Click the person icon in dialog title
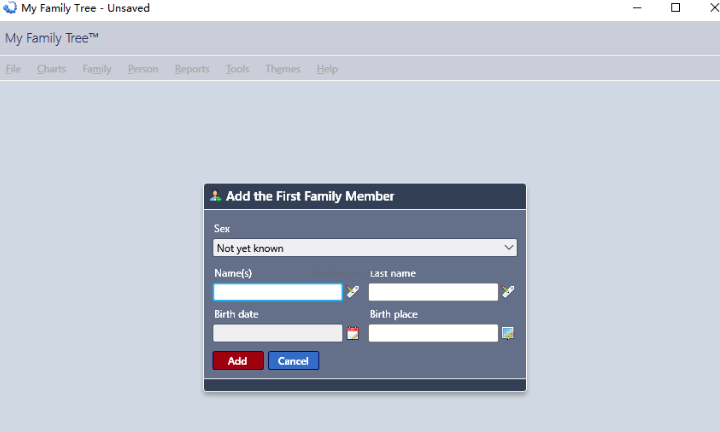The height and width of the screenshot is (432, 720). pos(215,196)
